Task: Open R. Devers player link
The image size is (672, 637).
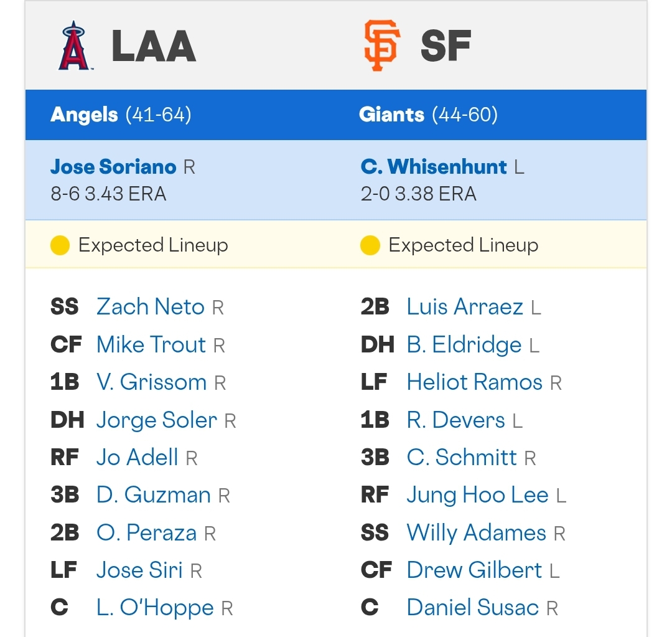Action: click(456, 420)
